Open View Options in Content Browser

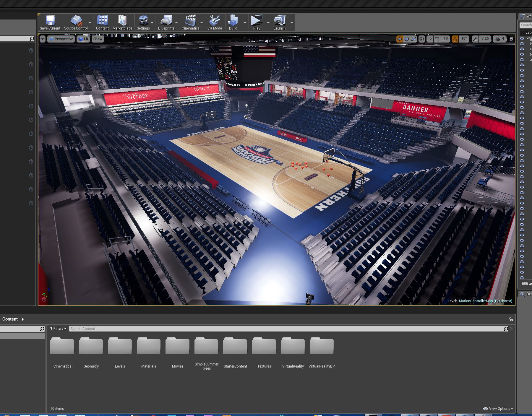498,409
